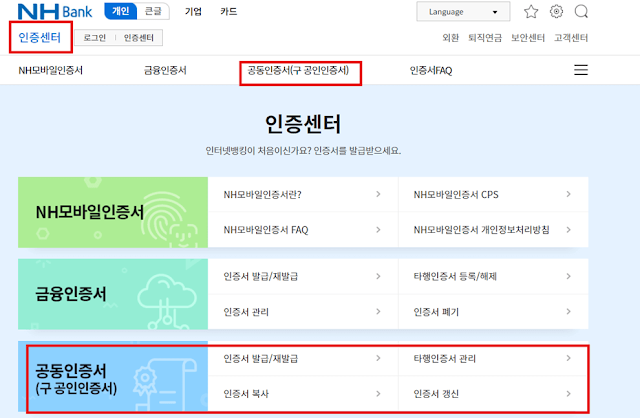Viewport: 640px width, 418px height.
Task: Click the 로그인 button
Action: pyautogui.click(x=95, y=38)
